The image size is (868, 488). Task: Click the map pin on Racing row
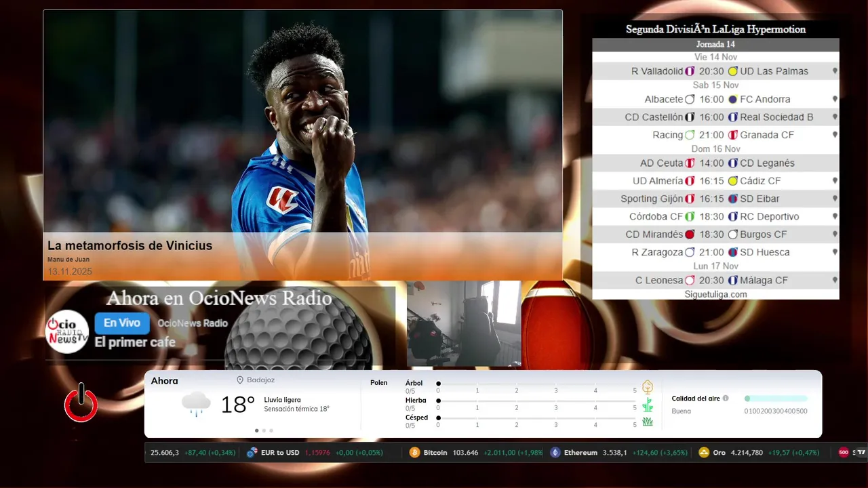pyautogui.click(x=835, y=134)
